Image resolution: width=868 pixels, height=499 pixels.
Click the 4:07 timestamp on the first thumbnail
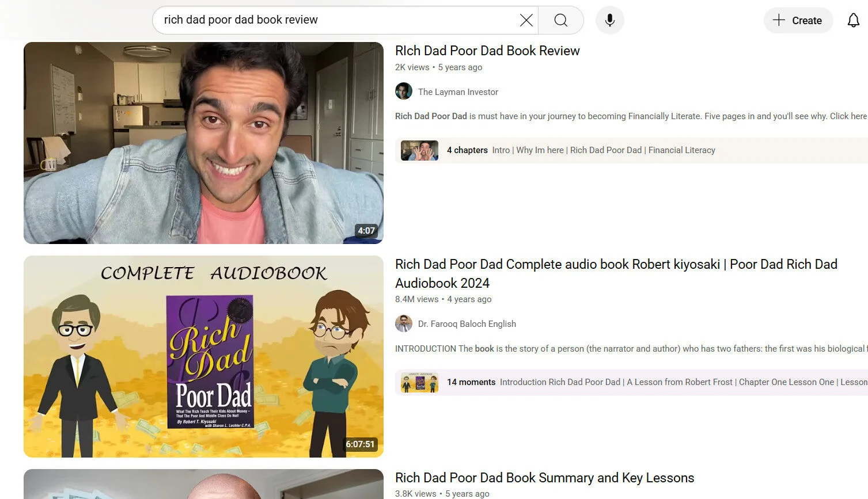pyautogui.click(x=367, y=230)
